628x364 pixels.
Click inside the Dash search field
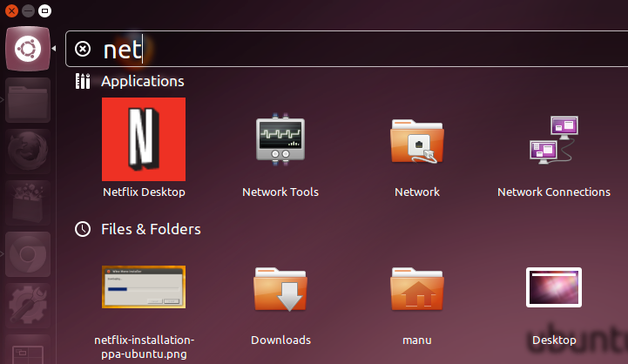(347, 49)
